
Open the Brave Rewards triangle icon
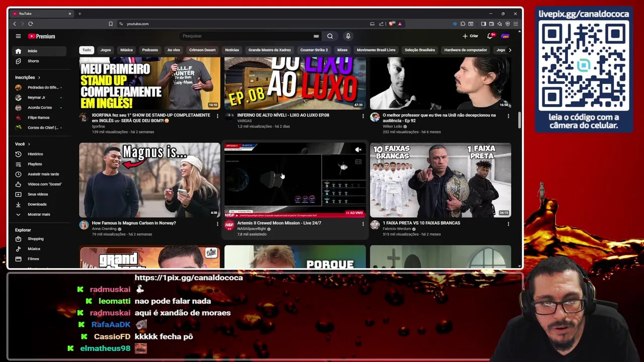pyautogui.click(x=399, y=24)
